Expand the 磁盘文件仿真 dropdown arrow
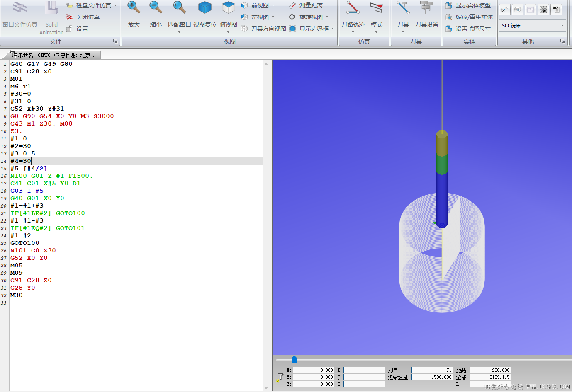 (116, 5)
